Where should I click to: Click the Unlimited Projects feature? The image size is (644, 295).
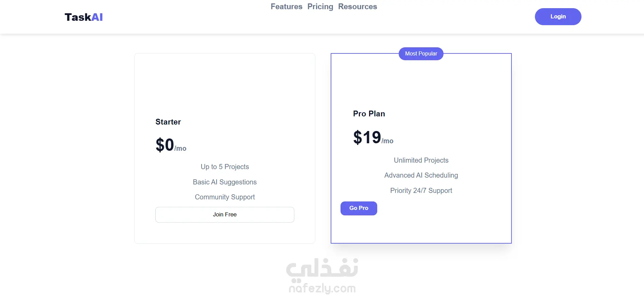click(x=421, y=160)
